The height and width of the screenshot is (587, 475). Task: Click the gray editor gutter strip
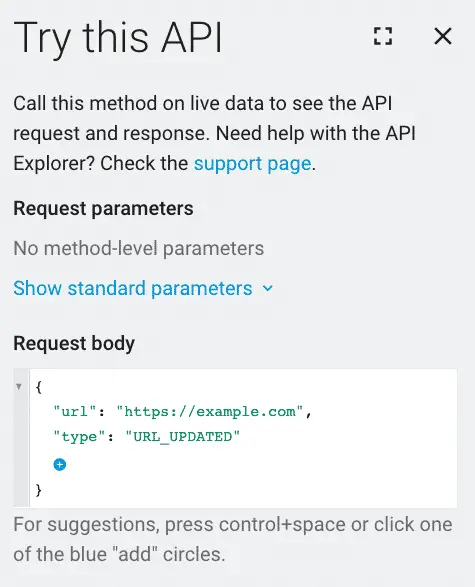(21, 438)
